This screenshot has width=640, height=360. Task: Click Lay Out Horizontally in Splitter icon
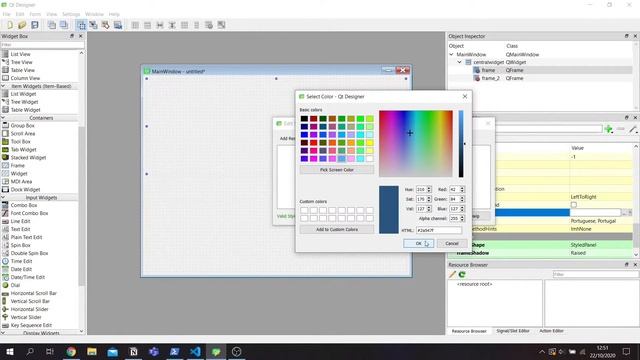tap(160, 25)
